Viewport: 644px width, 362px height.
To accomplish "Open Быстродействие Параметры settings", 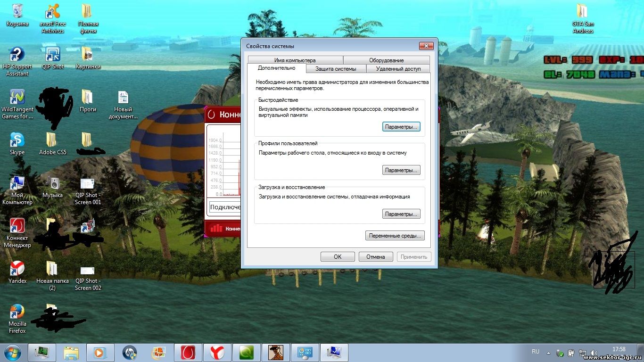I will [401, 127].
